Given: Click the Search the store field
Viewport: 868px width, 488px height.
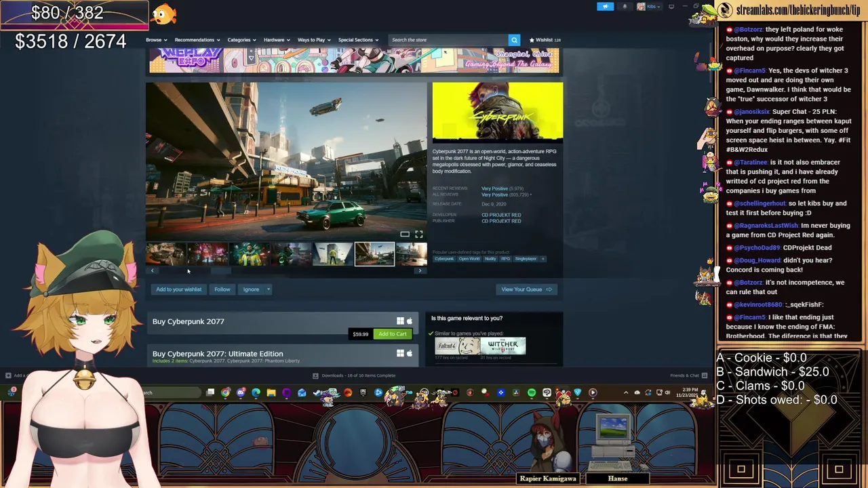Looking at the screenshot, I should (448, 40).
